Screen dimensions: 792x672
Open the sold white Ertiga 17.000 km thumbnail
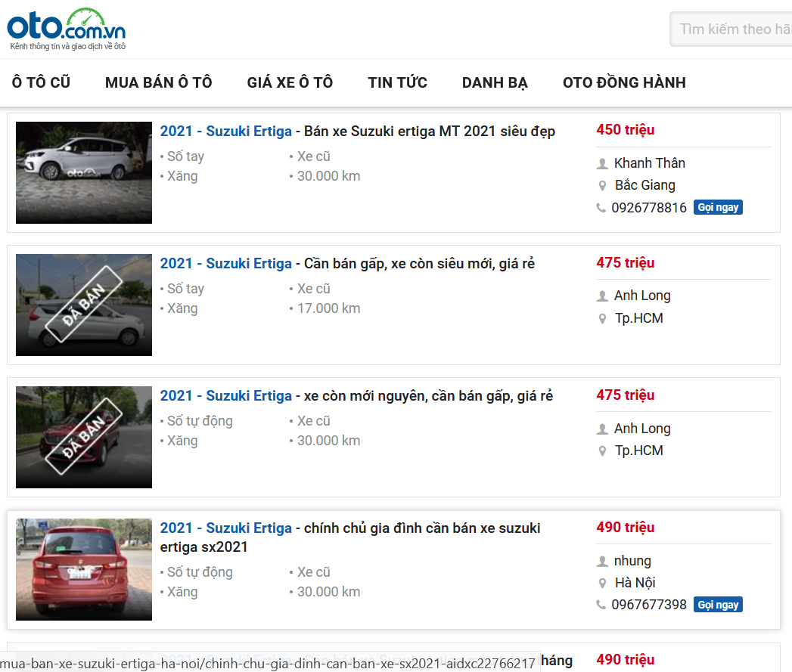point(84,305)
